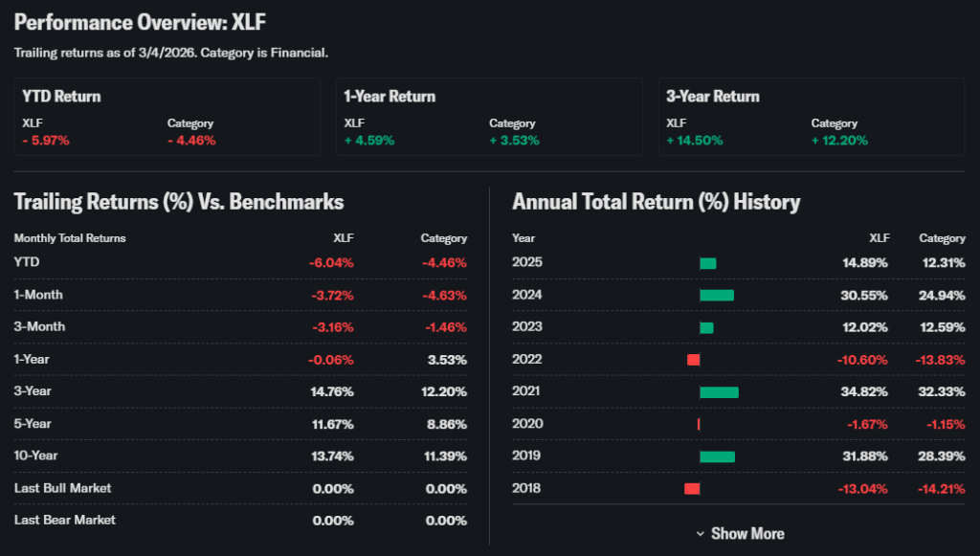Click the Annual Total Return History heading
The height and width of the screenshot is (556, 980).
pyautogui.click(x=657, y=202)
